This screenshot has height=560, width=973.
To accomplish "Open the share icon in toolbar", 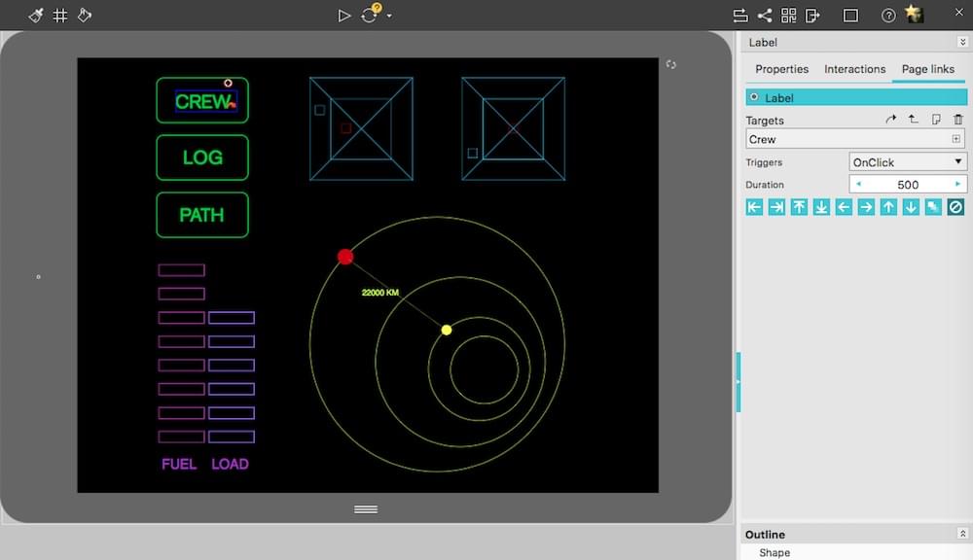I will (765, 16).
